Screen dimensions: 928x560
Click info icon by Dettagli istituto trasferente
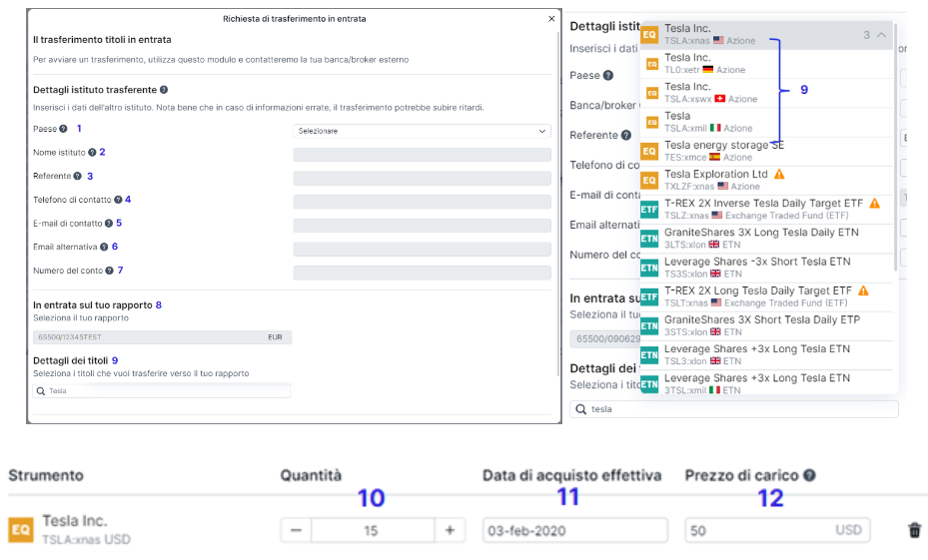163,90
